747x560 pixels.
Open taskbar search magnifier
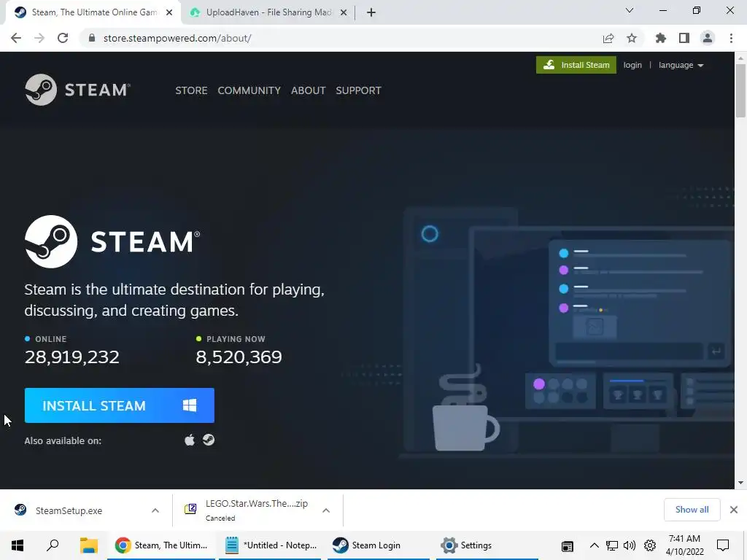pos(53,545)
